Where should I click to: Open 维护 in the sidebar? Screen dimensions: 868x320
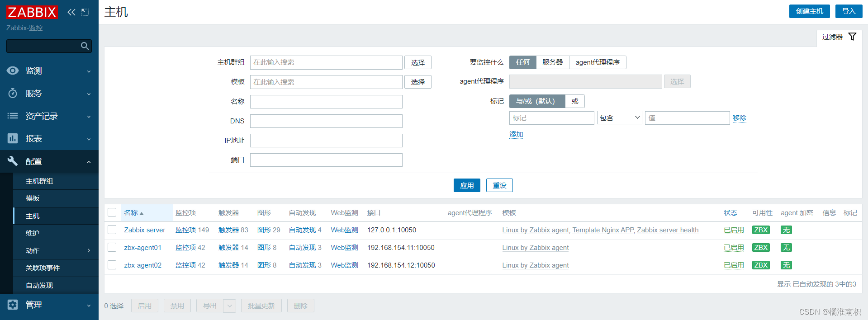click(x=33, y=233)
